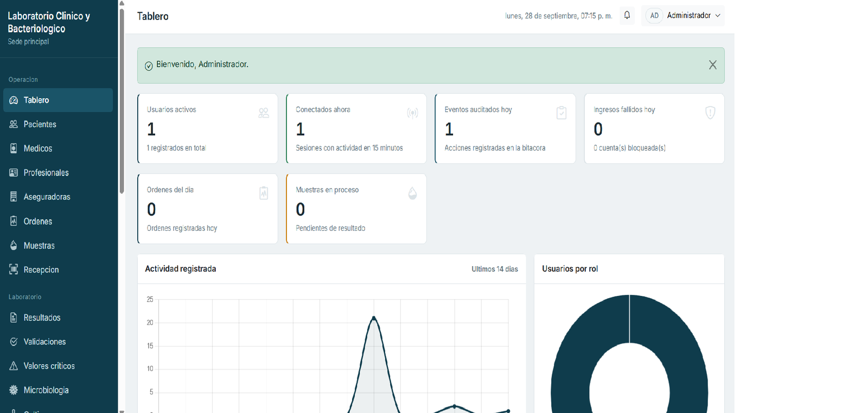Dismiss the Bienvenido welcome banner
Screen dimensions: 868x413
point(712,65)
